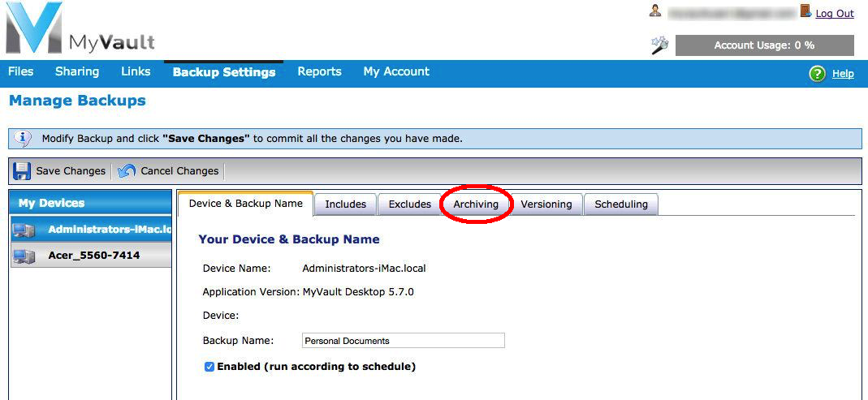This screenshot has width=868, height=400.
Task: Open the My Account menu
Action: tap(396, 71)
